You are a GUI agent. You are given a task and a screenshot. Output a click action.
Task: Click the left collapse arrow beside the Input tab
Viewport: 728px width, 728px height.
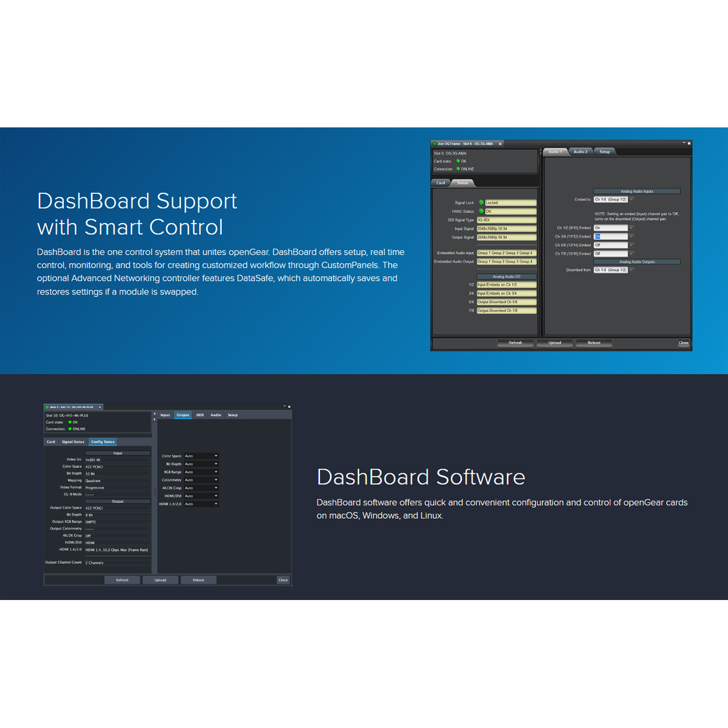(x=155, y=413)
